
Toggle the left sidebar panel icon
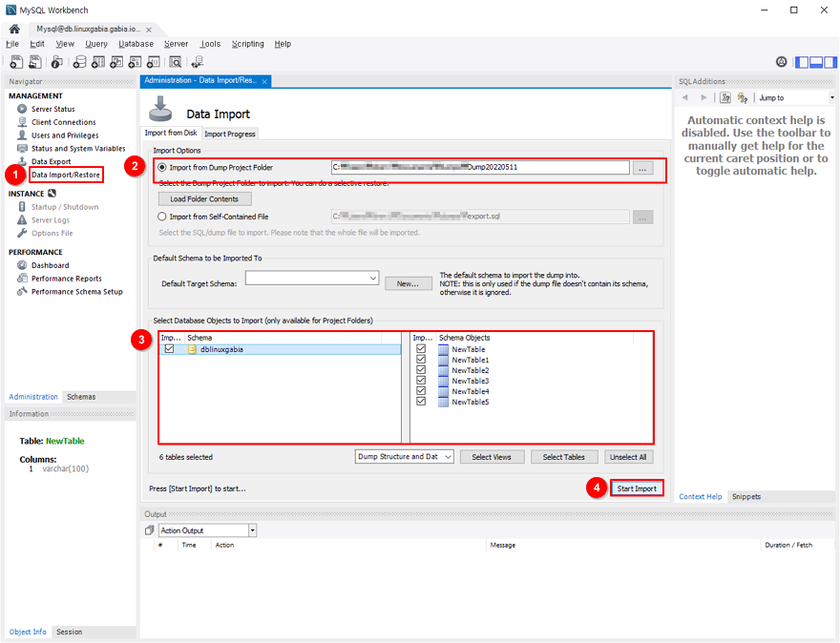click(x=802, y=62)
